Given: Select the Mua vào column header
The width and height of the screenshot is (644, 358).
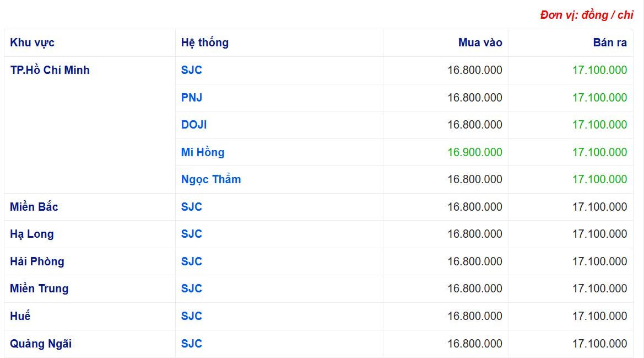Looking at the screenshot, I should click(x=480, y=42).
